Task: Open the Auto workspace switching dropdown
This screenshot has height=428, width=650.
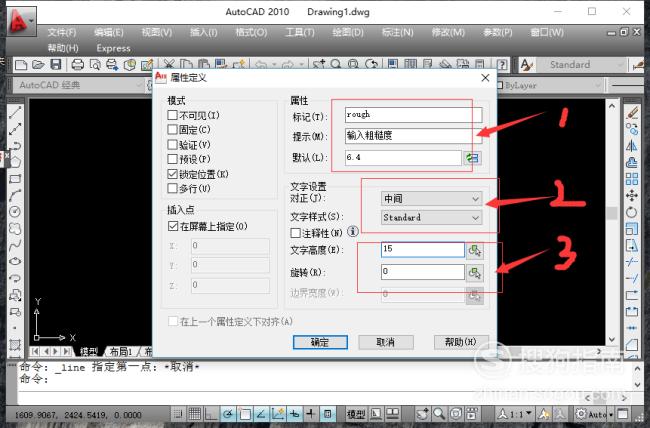Action: [594, 414]
